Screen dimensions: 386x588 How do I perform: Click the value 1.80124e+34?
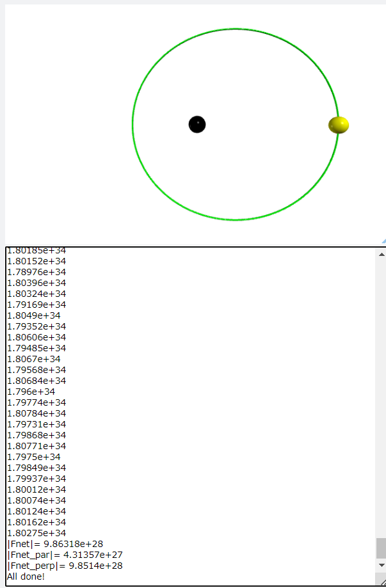(36, 511)
